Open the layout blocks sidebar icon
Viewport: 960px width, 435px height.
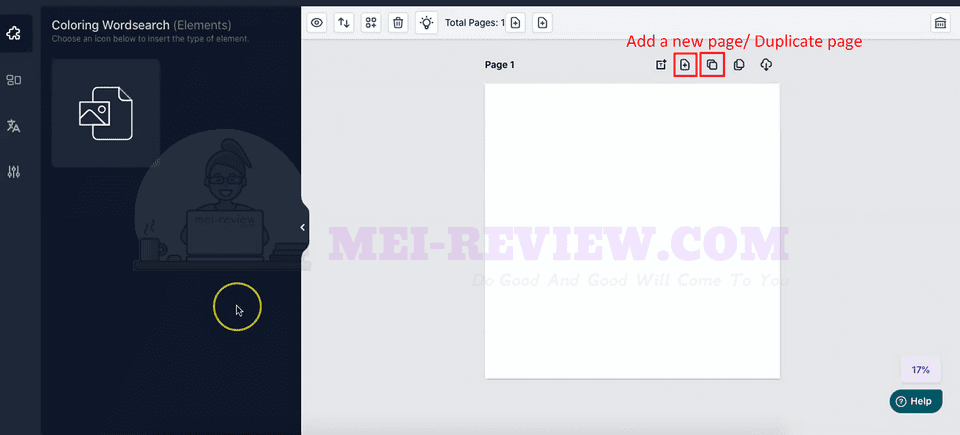coord(13,80)
